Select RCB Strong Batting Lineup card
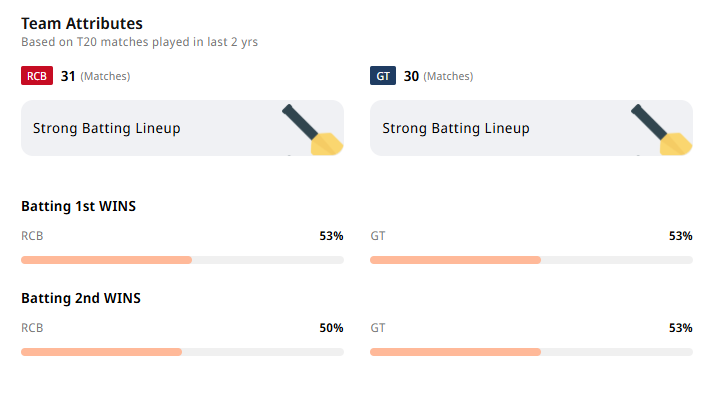714x398 pixels. [182, 128]
